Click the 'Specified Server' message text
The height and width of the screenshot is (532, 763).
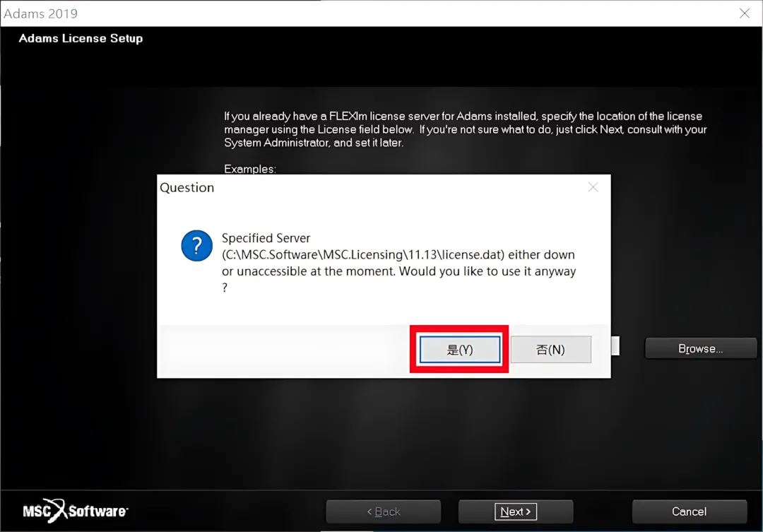pos(398,263)
